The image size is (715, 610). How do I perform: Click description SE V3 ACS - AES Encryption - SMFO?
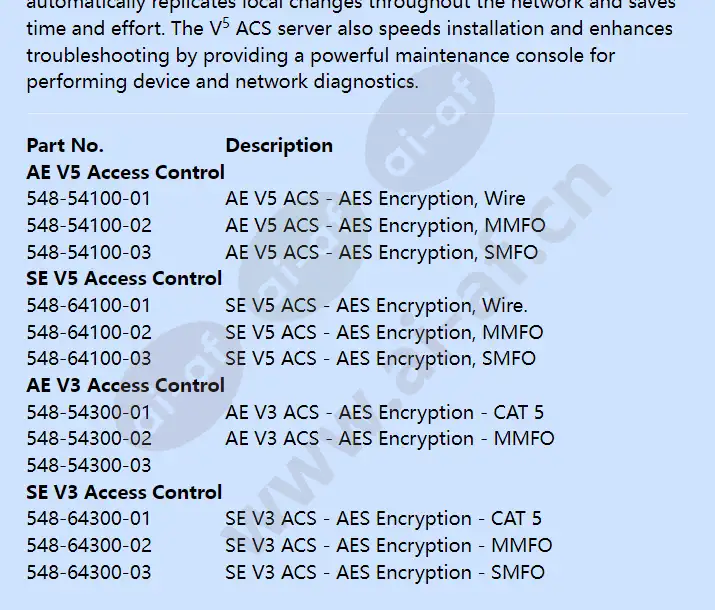[x=385, y=573]
